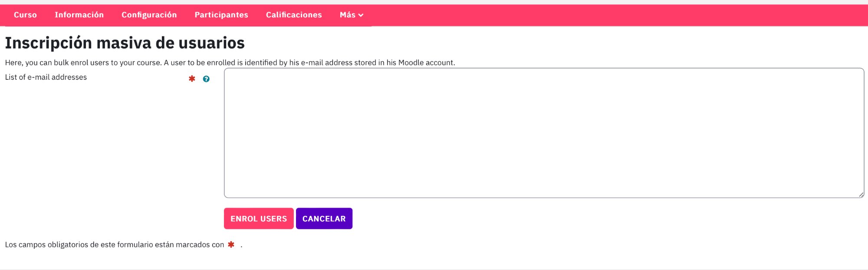
Task: Select the Participantes tab
Action: 221,15
